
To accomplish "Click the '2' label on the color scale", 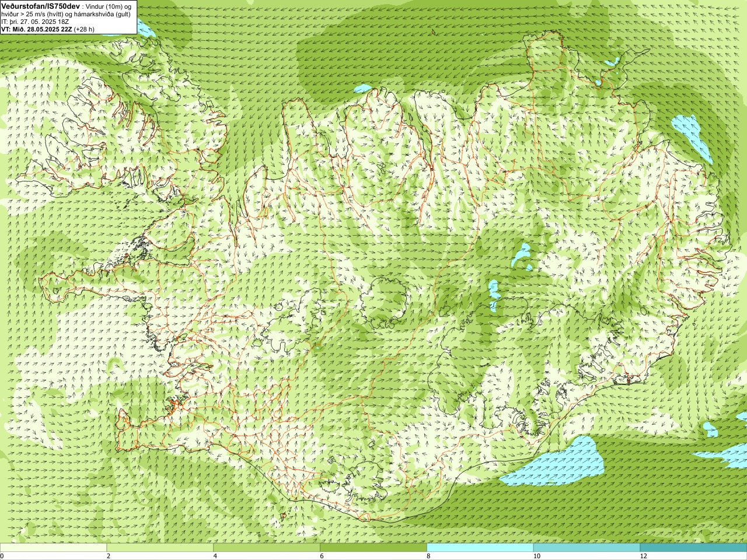I will tap(109, 556).
